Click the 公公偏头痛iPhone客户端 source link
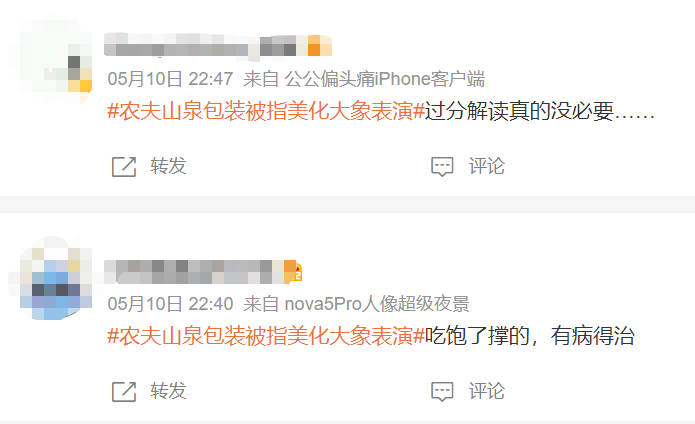Viewport: 695px width, 424px height. tap(385, 79)
